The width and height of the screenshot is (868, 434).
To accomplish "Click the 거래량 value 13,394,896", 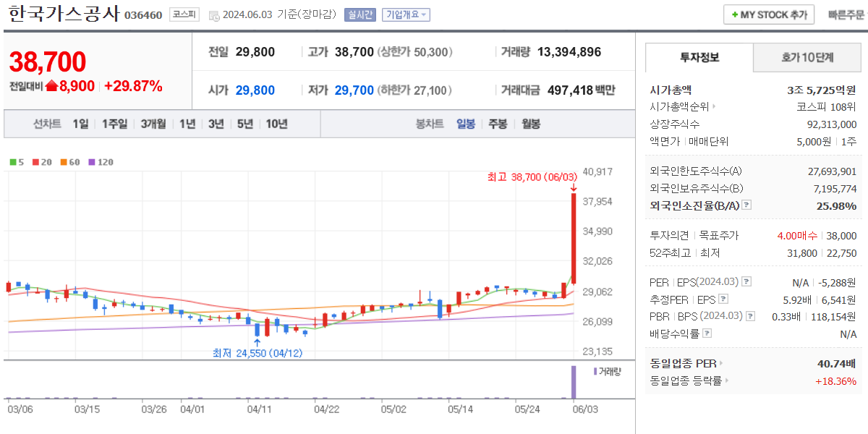I will [x=569, y=51].
